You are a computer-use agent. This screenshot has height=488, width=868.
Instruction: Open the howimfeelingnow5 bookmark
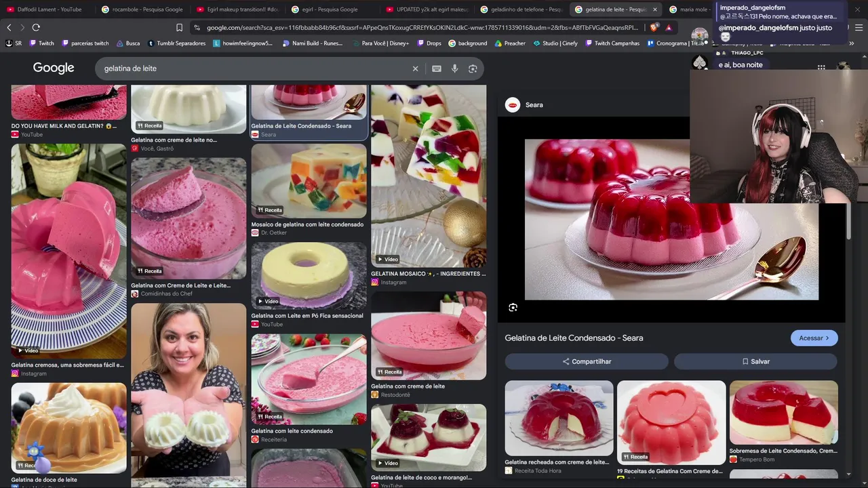click(243, 43)
